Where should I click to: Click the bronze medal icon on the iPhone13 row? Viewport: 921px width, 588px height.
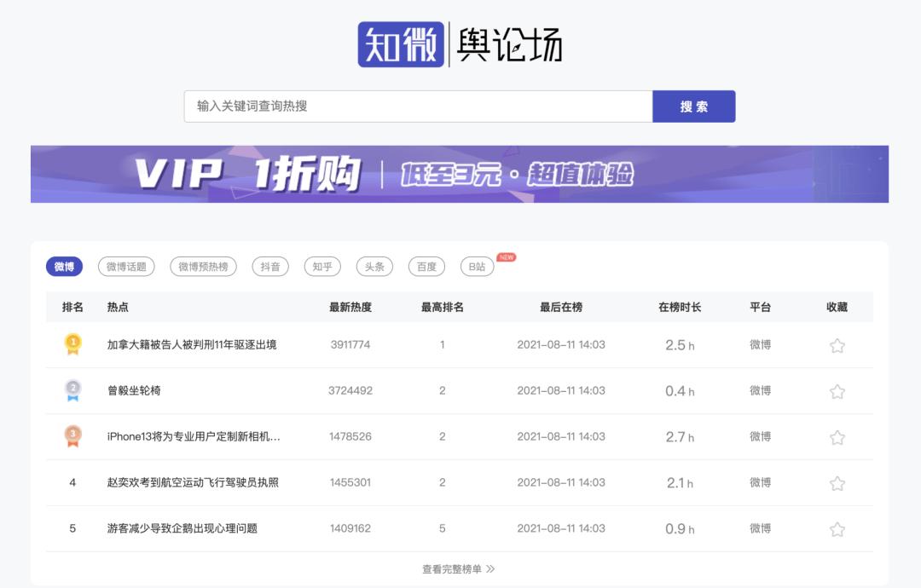point(73,436)
